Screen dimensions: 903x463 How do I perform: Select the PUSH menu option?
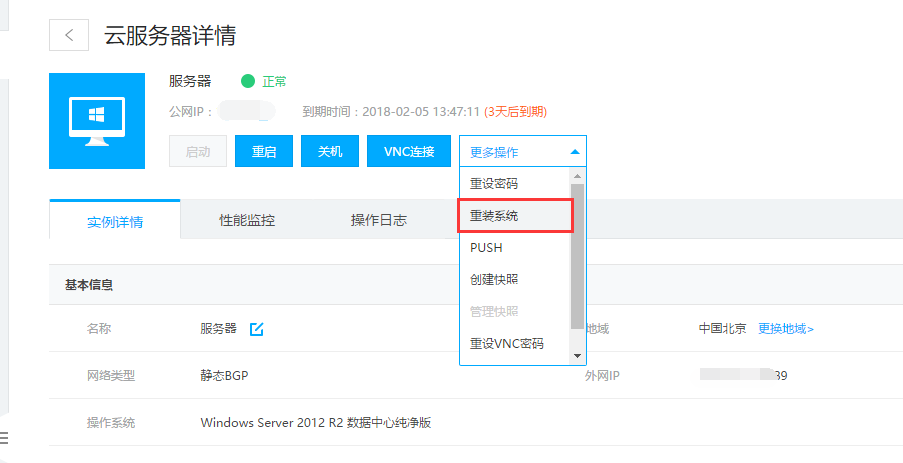point(487,248)
